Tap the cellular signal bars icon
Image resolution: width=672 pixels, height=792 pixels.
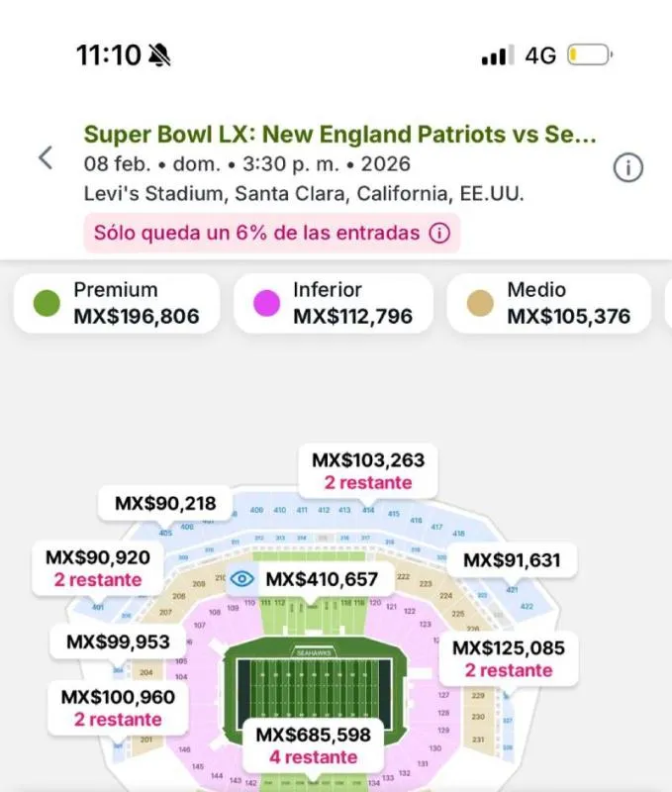click(497, 57)
